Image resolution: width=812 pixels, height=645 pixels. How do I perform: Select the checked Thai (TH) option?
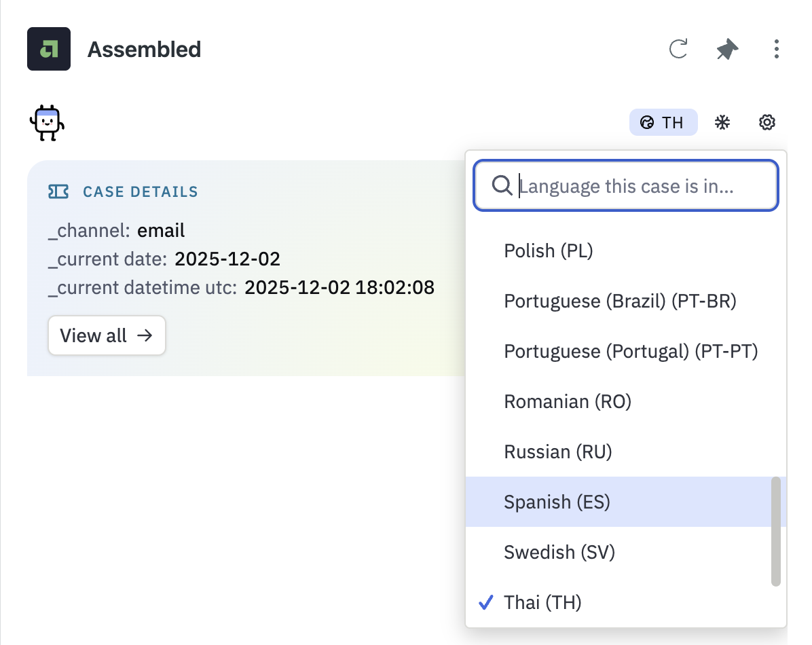pyautogui.click(x=625, y=602)
